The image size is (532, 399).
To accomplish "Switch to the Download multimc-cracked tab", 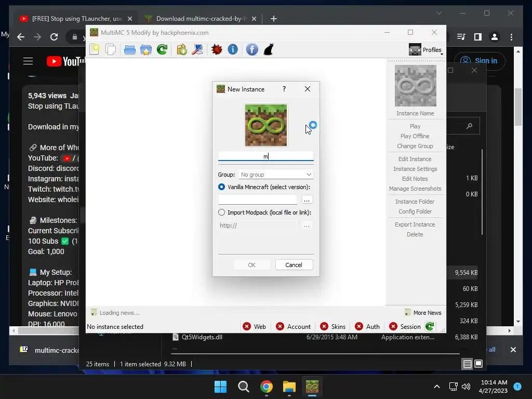I will 200,19.
